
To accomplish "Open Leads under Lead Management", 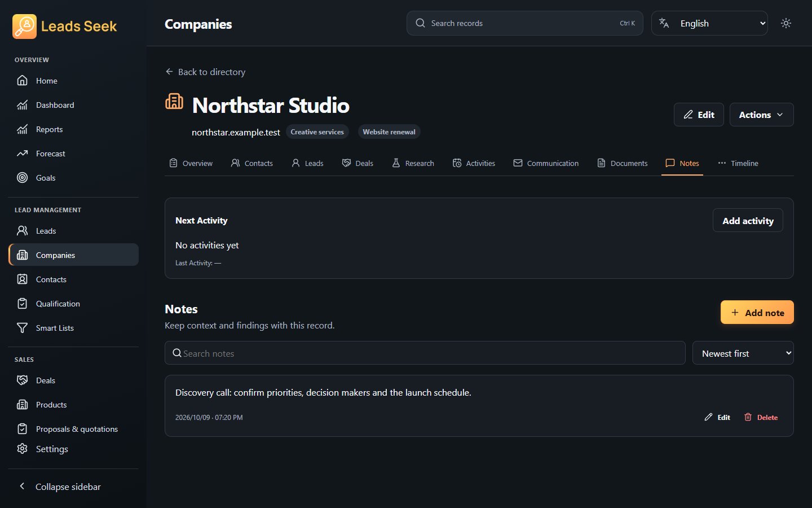I will coord(73,231).
